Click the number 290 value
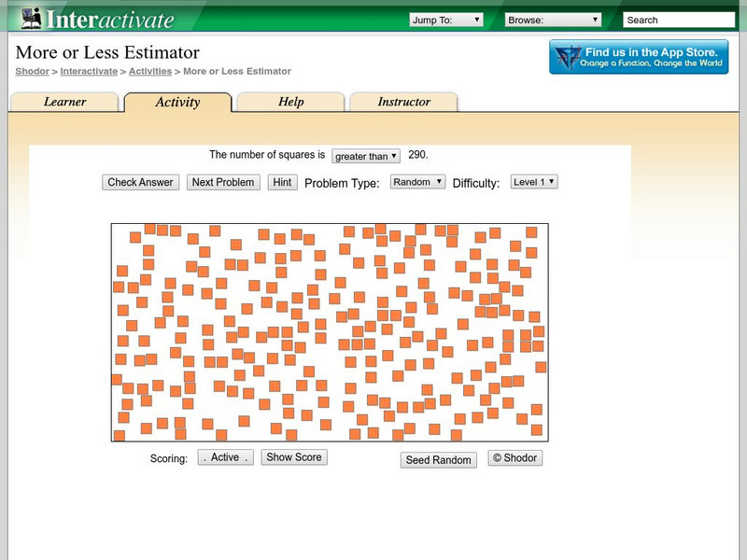The width and height of the screenshot is (747, 560). (x=417, y=155)
